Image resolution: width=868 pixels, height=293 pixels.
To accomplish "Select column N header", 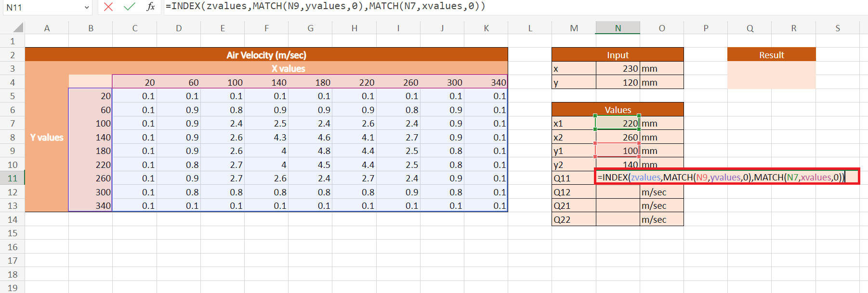I will click(x=618, y=28).
